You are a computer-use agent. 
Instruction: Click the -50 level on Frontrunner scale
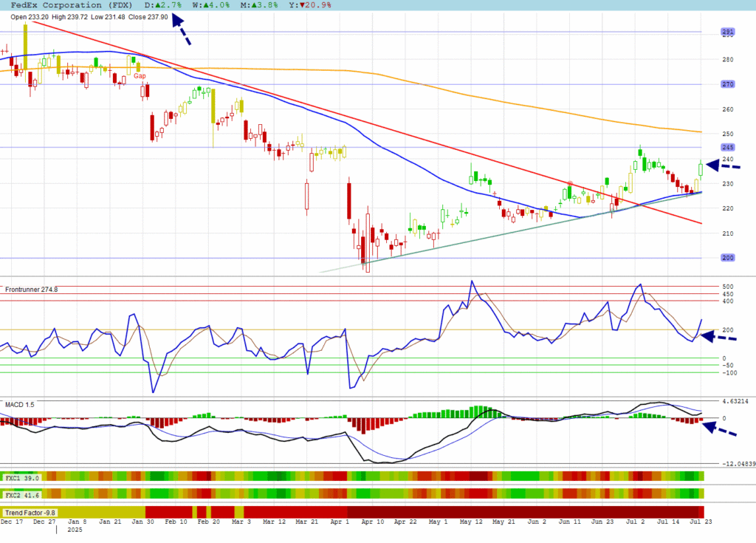(727, 366)
